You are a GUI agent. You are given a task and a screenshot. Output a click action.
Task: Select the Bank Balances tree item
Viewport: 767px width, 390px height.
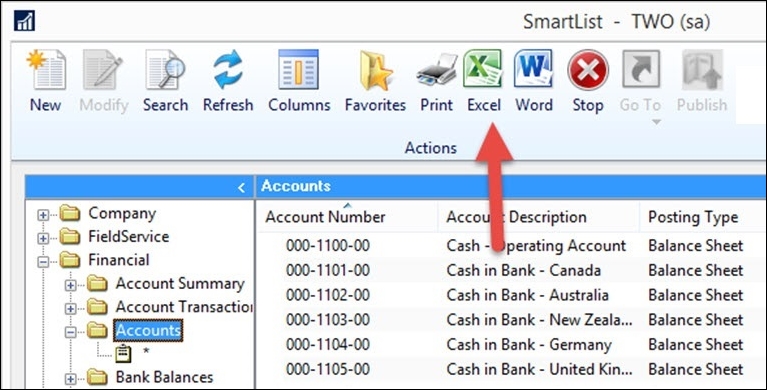point(164,377)
